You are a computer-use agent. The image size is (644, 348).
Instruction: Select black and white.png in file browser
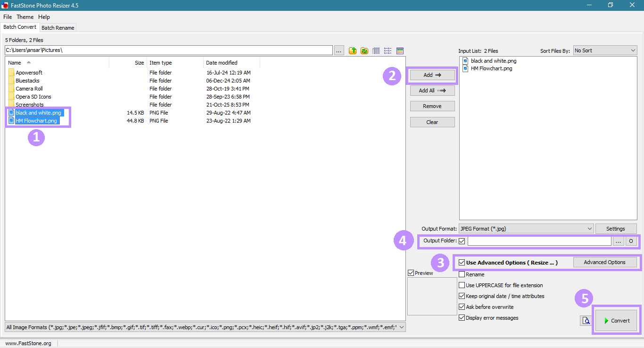pyautogui.click(x=38, y=113)
